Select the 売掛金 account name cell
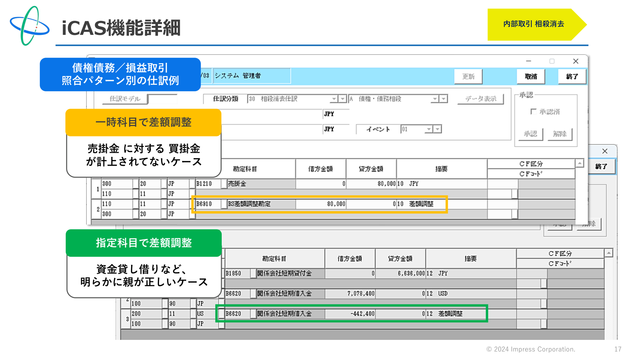The image size is (644, 362). 261,184
